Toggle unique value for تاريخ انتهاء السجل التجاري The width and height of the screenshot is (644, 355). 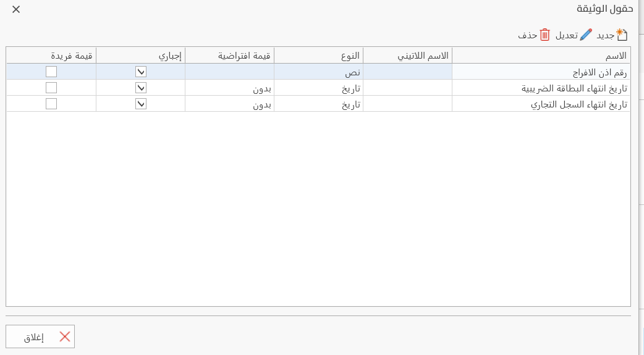pyautogui.click(x=51, y=104)
